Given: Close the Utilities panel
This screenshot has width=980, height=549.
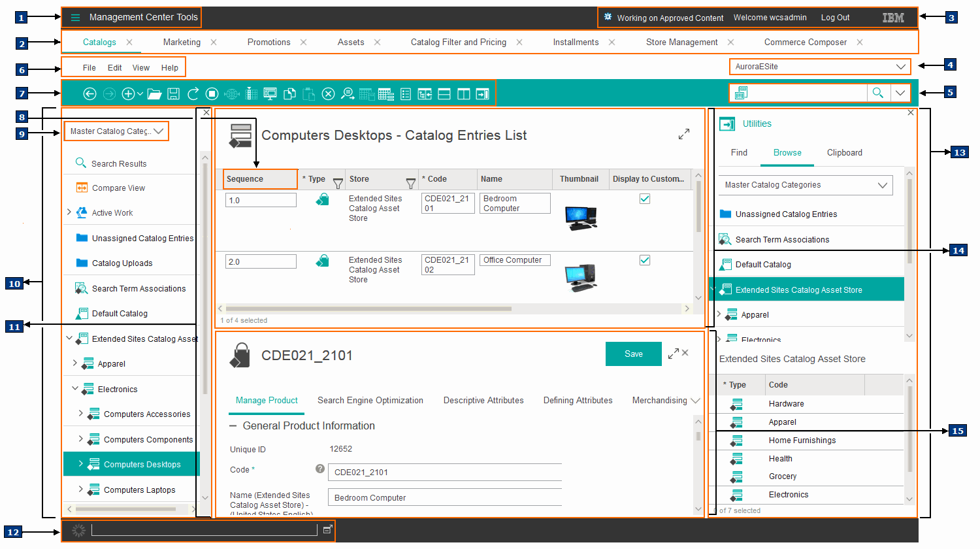Looking at the screenshot, I should 911,113.
